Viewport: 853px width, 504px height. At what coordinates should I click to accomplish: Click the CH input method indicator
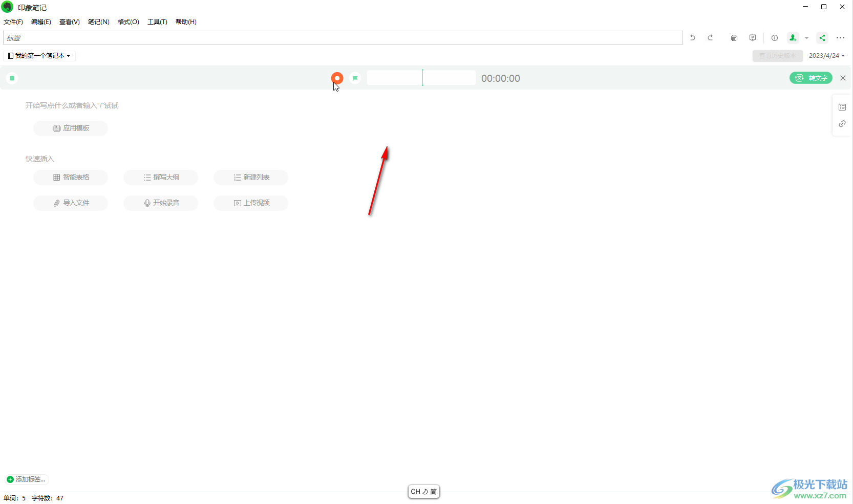(x=424, y=492)
